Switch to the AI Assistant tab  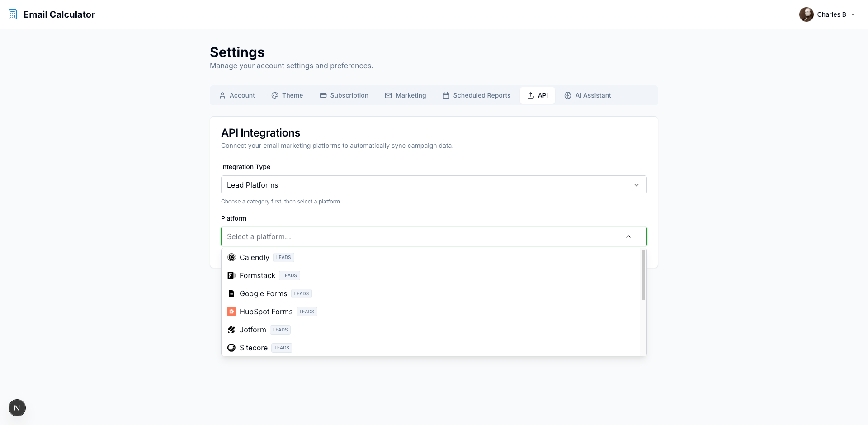coord(587,95)
